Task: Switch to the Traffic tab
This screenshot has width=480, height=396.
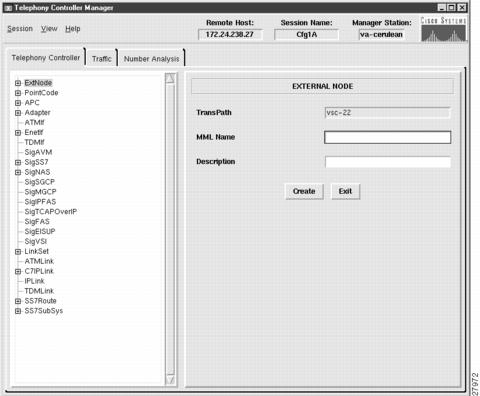Action: pos(102,59)
